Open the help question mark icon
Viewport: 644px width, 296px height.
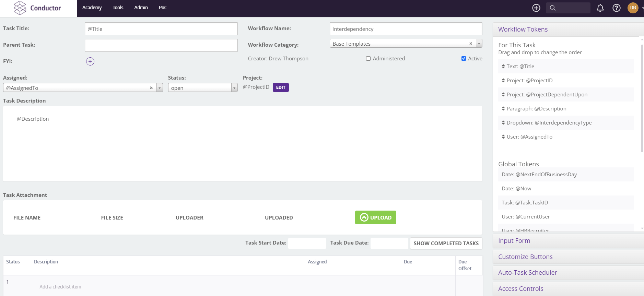point(616,8)
